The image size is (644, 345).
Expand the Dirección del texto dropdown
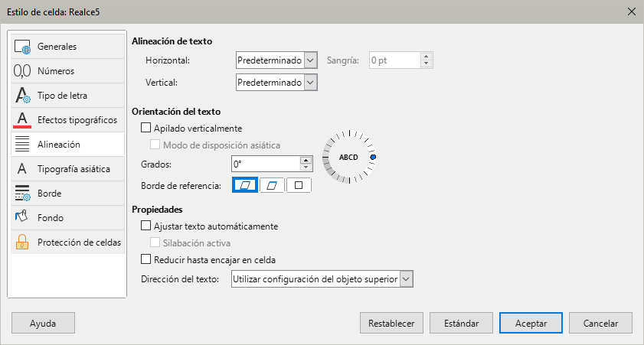point(322,279)
